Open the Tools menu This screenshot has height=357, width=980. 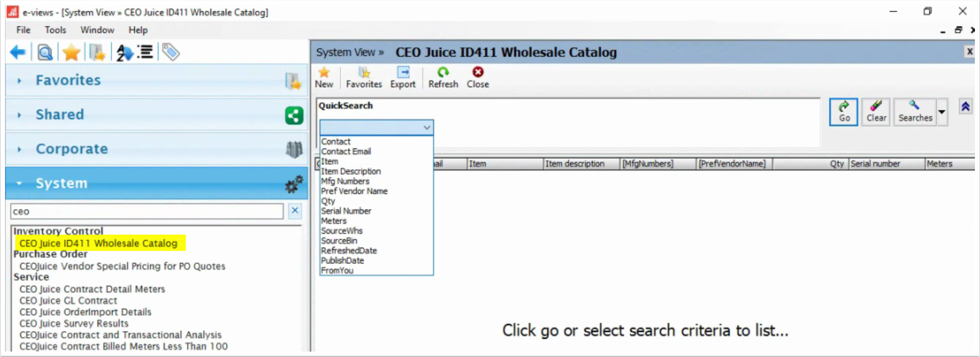pos(55,29)
